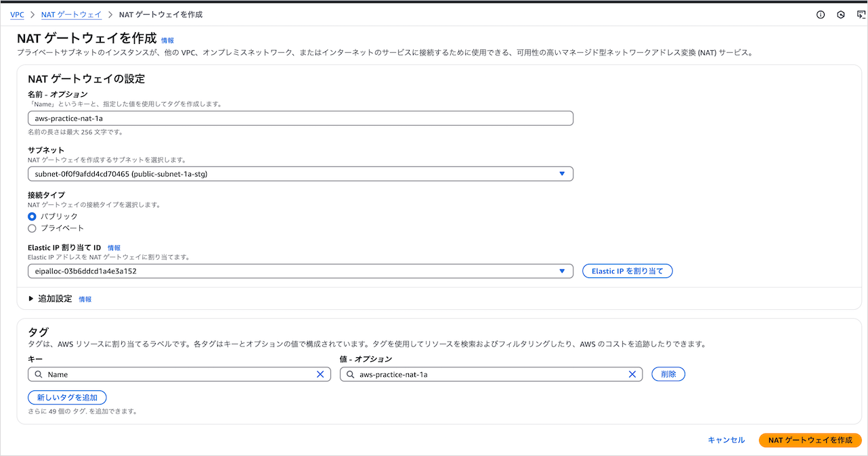Click 新しいタグを追加 button

point(67,398)
